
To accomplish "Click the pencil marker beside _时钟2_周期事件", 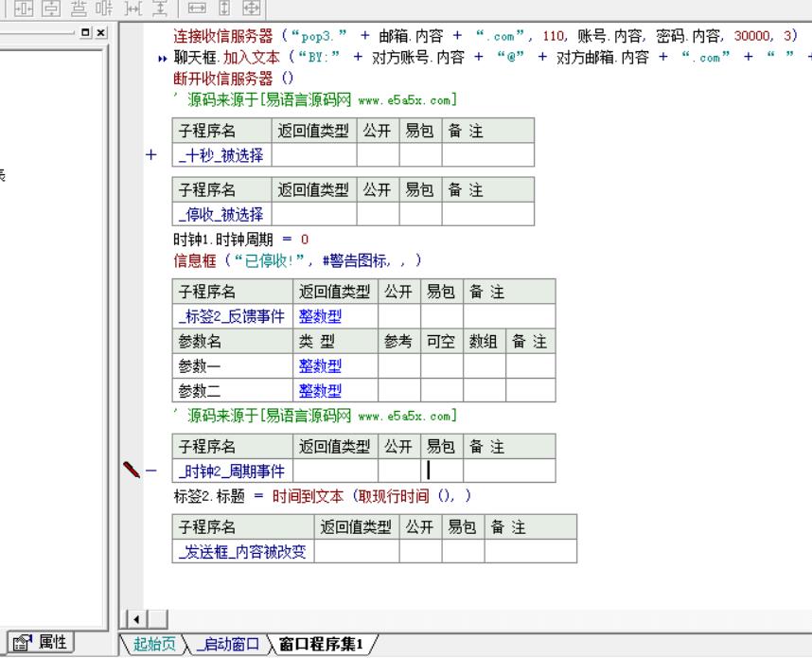I will [131, 470].
